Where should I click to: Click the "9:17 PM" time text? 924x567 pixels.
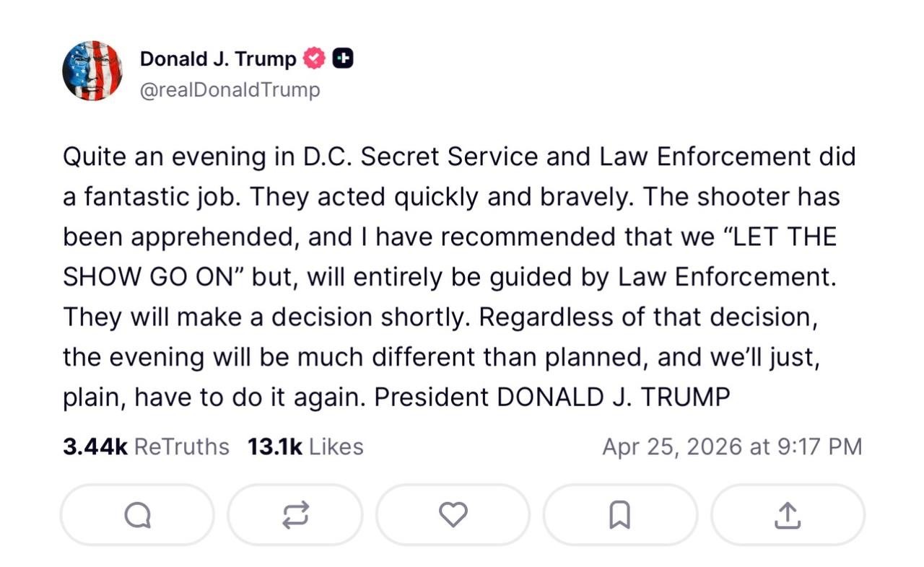point(819,447)
